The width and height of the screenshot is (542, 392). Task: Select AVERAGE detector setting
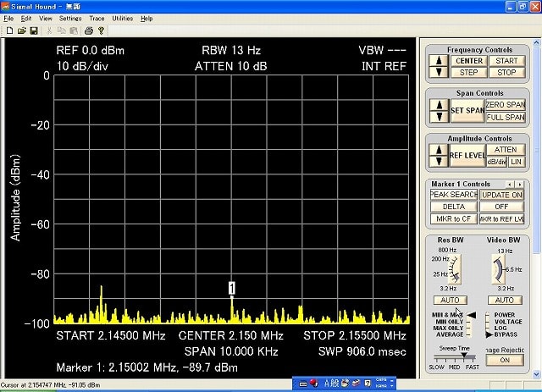click(450, 334)
